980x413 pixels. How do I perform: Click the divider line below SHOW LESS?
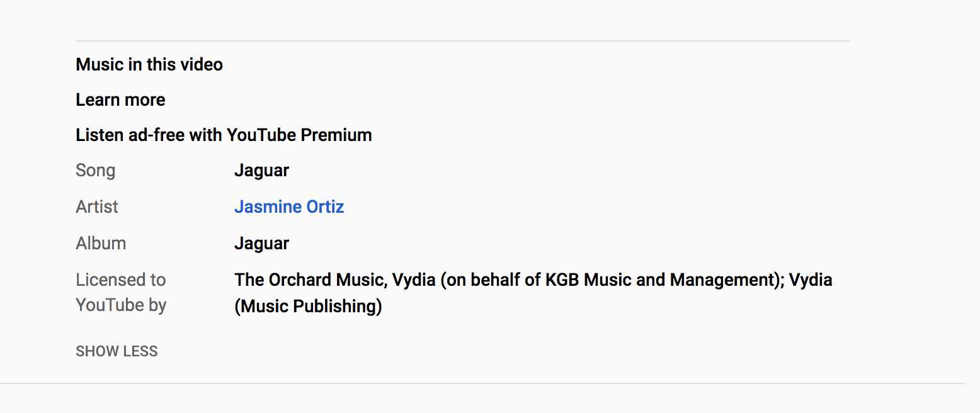[x=482, y=383]
